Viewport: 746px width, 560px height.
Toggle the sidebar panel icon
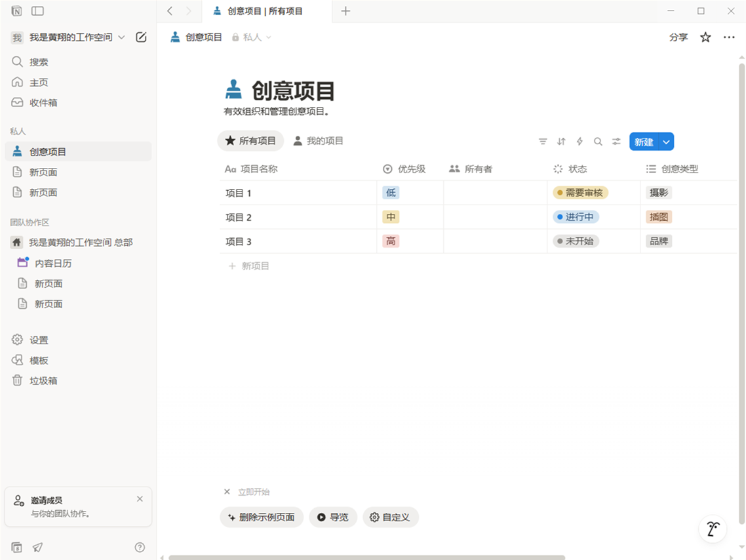(37, 11)
